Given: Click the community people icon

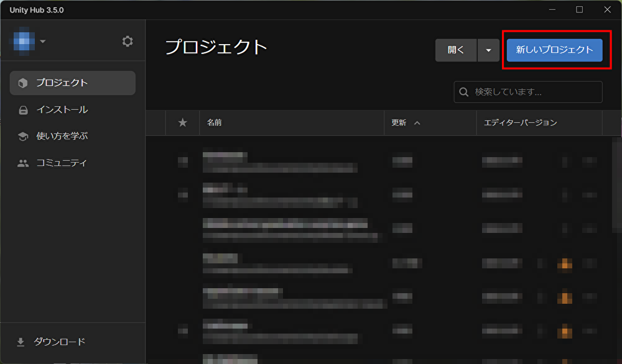Looking at the screenshot, I should [x=23, y=163].
